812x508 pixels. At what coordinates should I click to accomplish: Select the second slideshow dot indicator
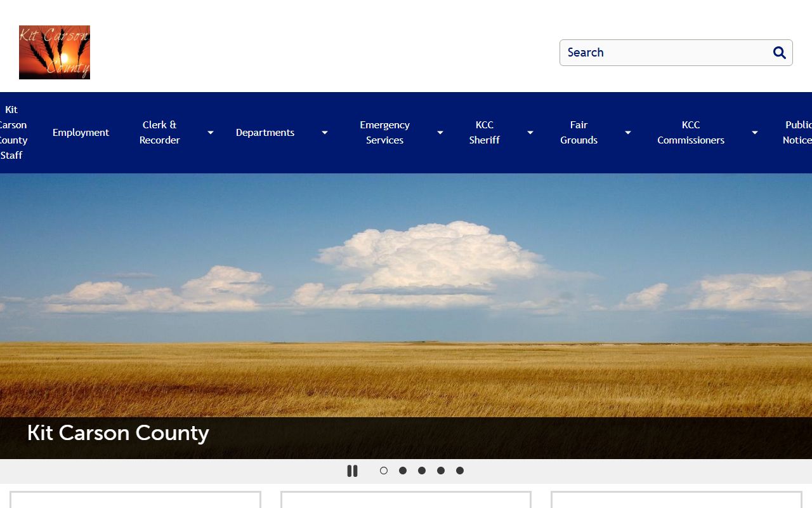[403, 471]
